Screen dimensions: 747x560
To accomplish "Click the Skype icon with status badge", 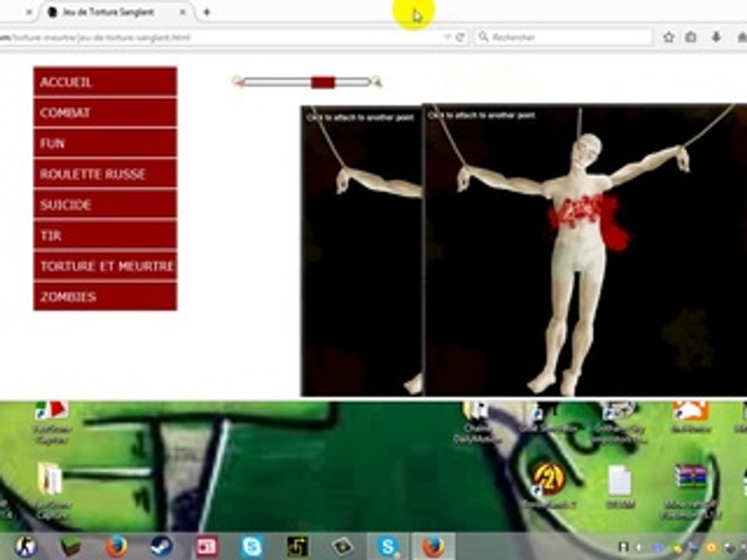I will coord(388,547).
